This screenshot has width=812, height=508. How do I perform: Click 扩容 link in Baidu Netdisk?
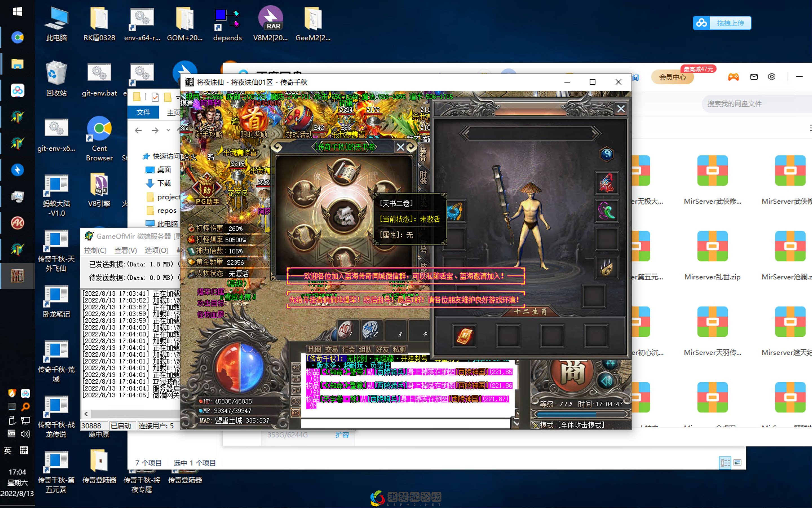pyautogui.click(x=342, y=435)
